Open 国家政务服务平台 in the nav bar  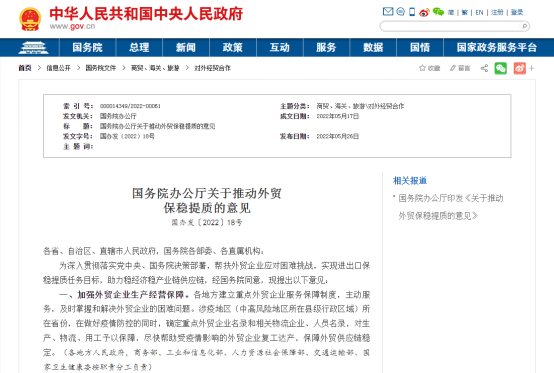(x=497, y=47)
